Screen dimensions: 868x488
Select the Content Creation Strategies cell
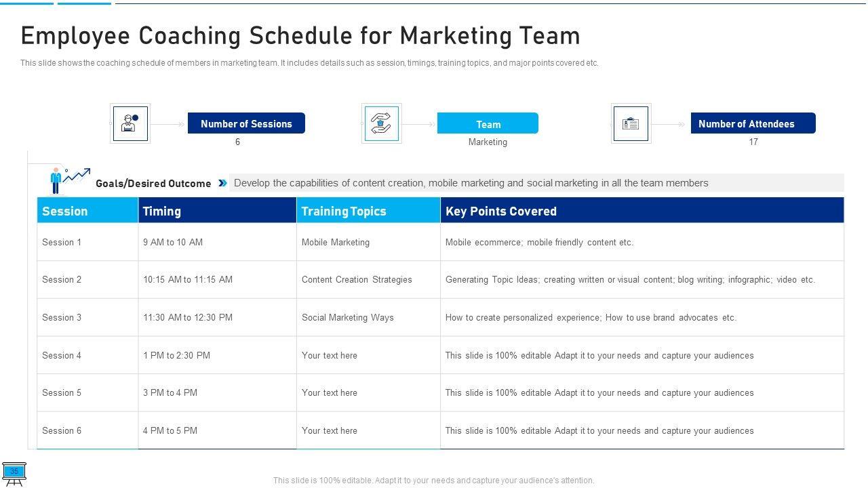point(357,279)
